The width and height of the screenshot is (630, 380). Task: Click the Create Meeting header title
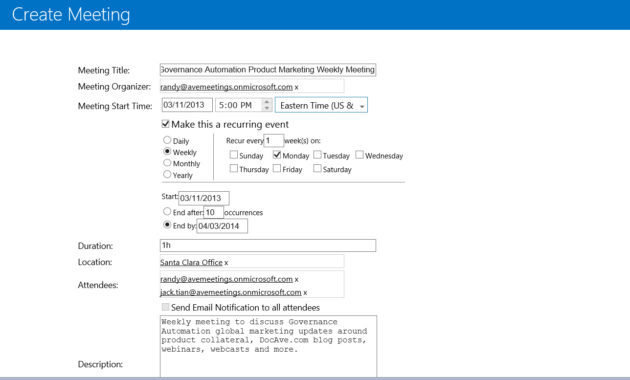[71, 14]
